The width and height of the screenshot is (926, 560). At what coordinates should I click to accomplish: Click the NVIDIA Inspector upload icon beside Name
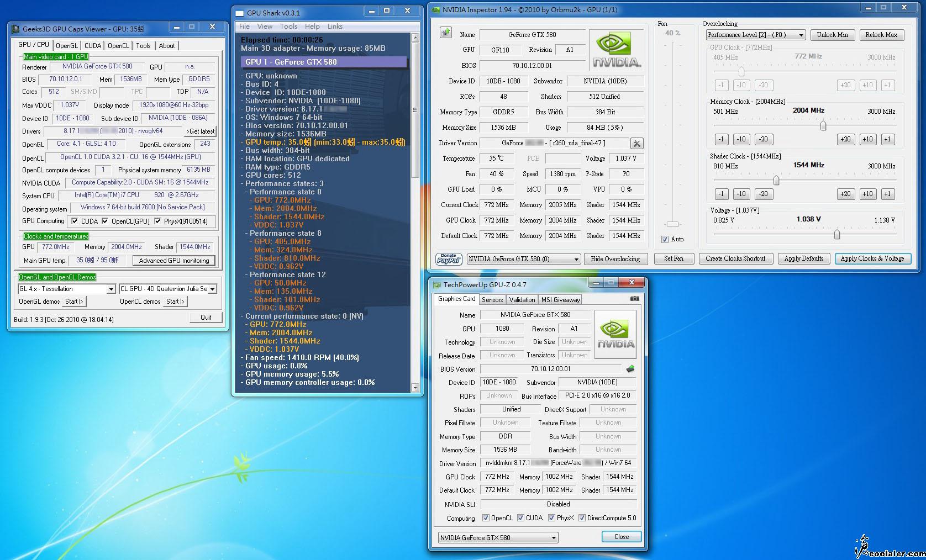(x=446, y=33)
